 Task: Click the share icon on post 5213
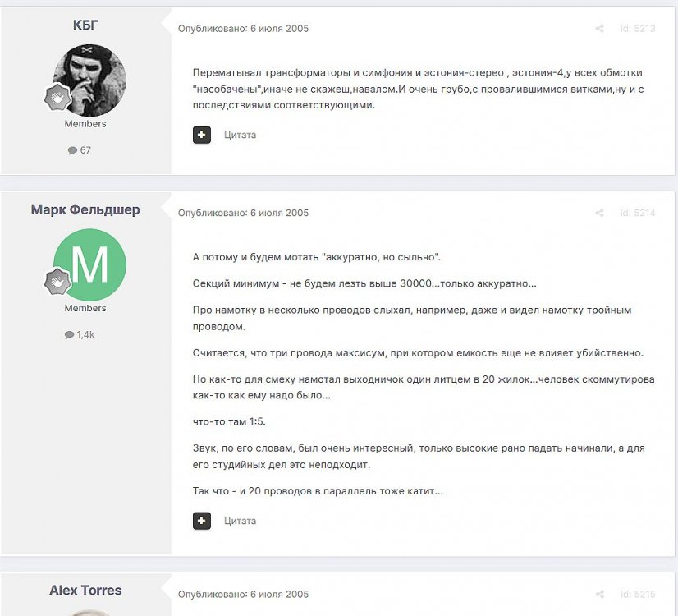[x=599, y=29]
